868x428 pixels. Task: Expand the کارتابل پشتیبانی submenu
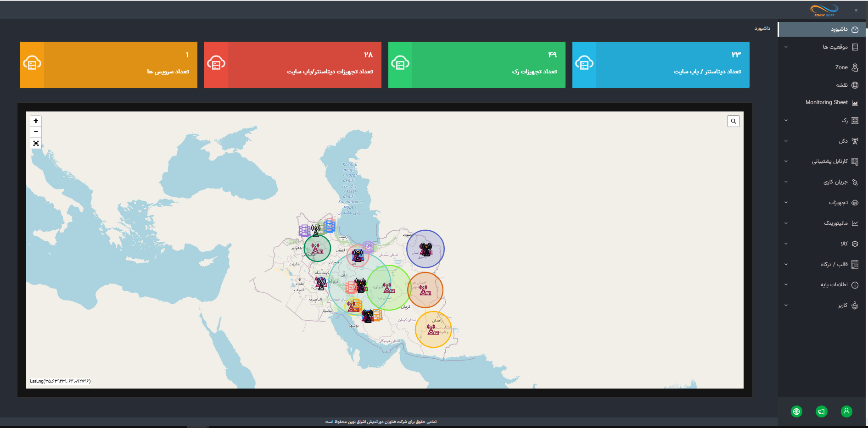coord(822,161)
